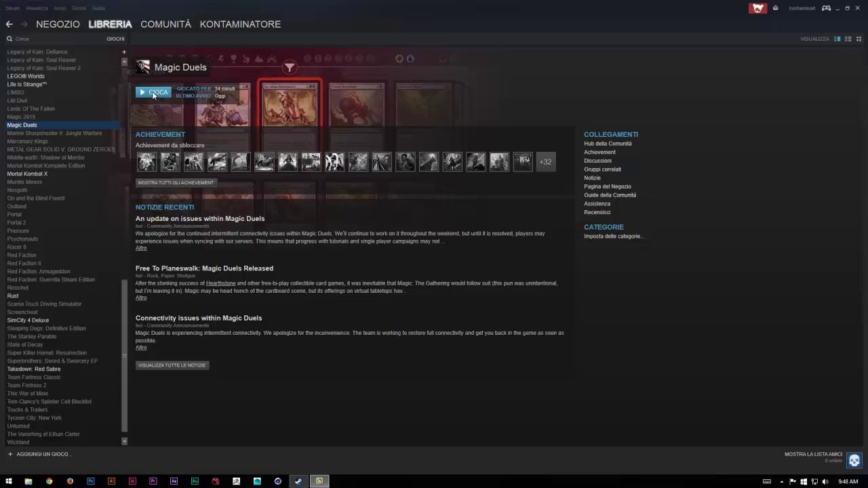868x488 pixels.
Task: Launch Chrome from the taskbar
Action: coord(49,481)
